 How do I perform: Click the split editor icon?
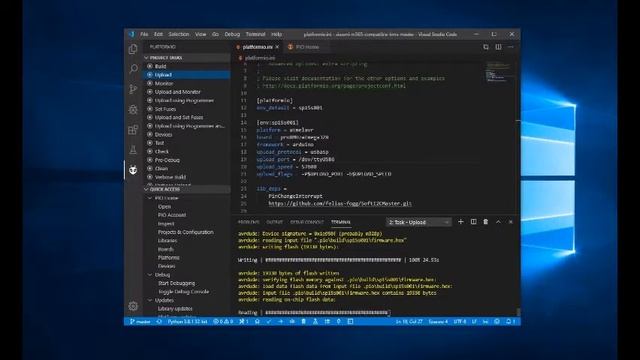tap(498, 47)
